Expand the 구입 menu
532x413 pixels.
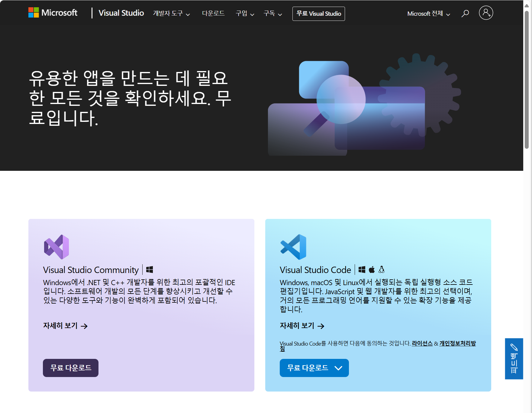tap(245, 14)
